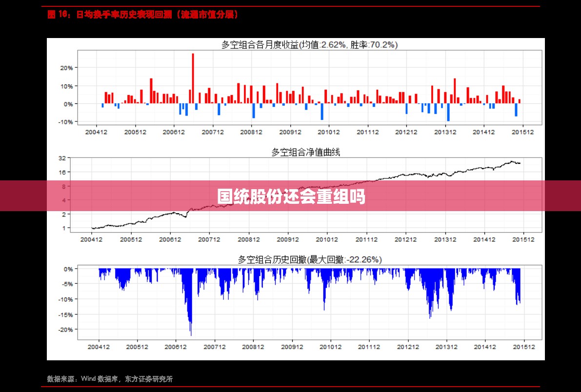
Task: Click 200412 under the monthly returns chart
Action: click(96, 132)
